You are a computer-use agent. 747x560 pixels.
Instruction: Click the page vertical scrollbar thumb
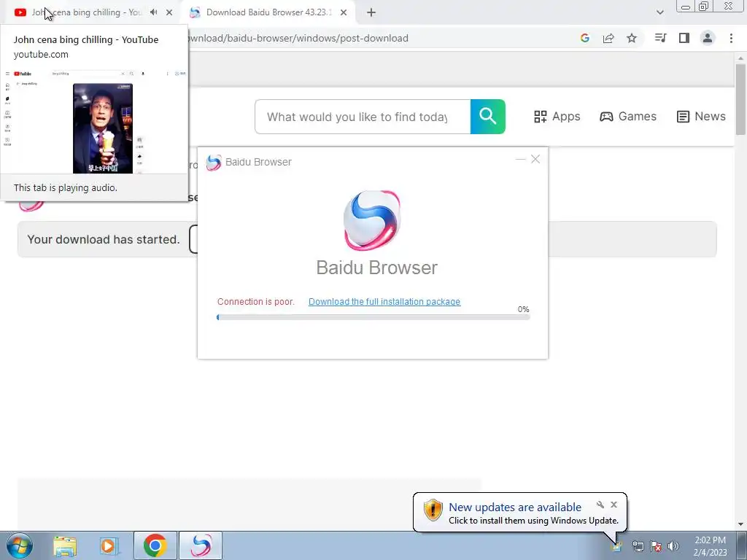[x=740, y=98]
